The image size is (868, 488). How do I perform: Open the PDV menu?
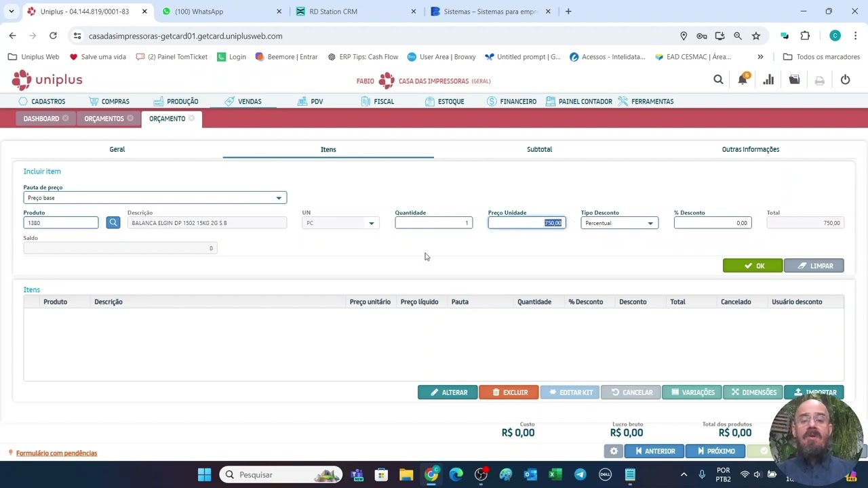coord(310,102)
